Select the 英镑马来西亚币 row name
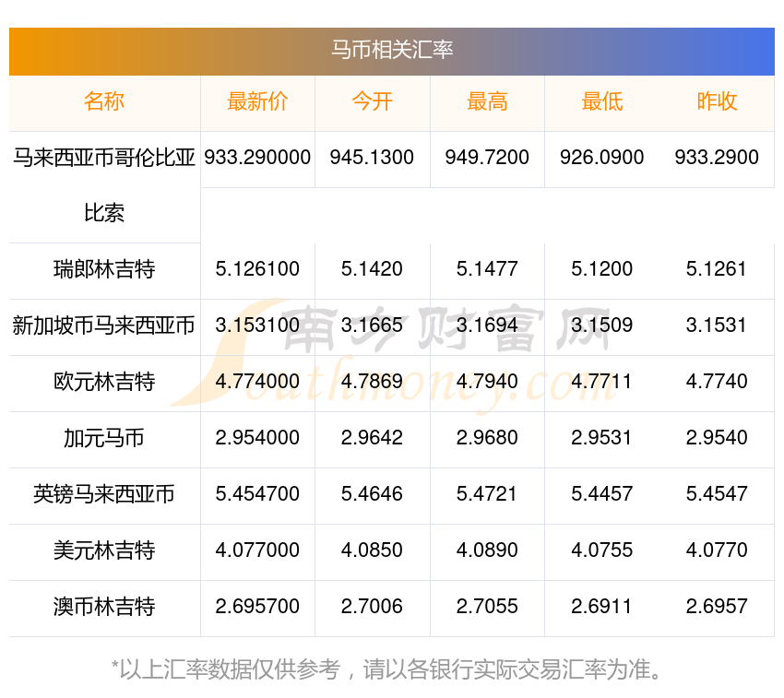This screenshot has height=698, width=784. tap(104, 494)
